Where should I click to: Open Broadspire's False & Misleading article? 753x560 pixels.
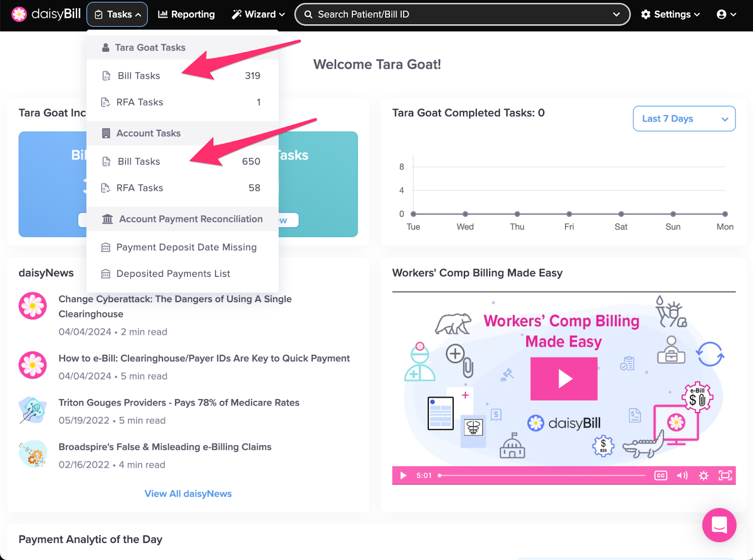click(165, 447)
